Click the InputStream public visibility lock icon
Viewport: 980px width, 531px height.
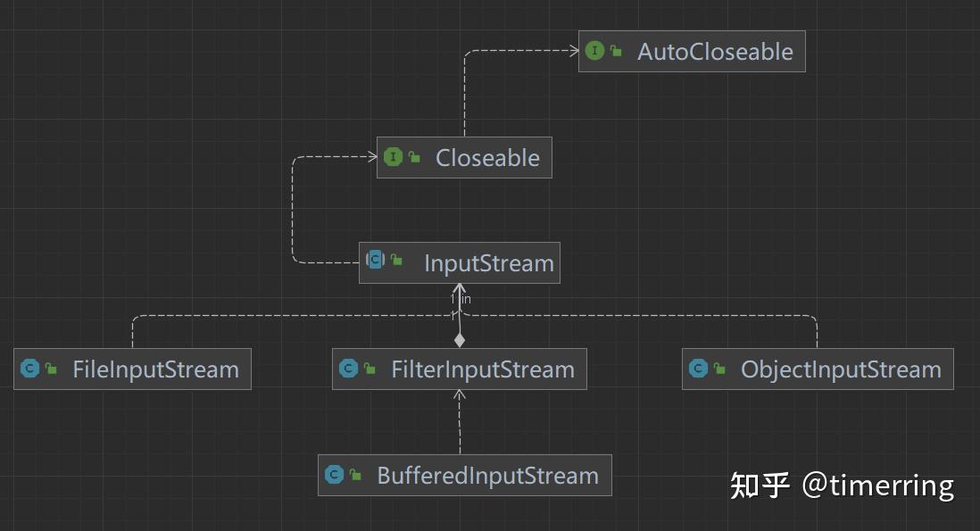tap(397, 259)
